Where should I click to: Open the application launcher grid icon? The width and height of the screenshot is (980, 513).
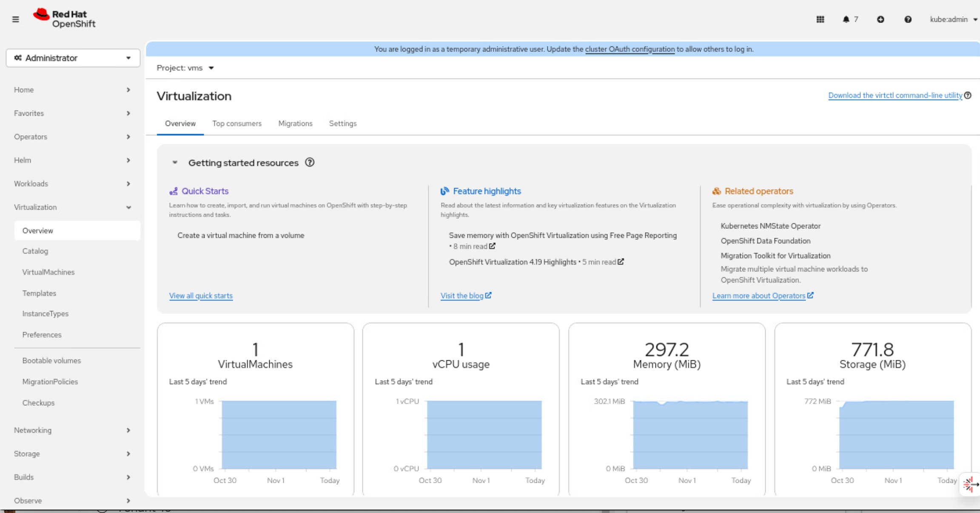click(x=820, y=19)
